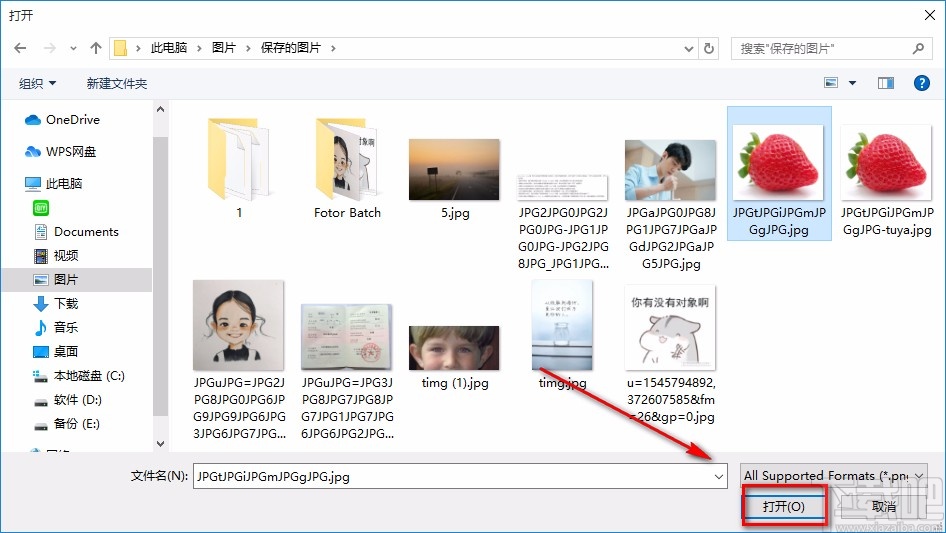The height and width of the screenshot is (533, 946).
Task: Click 此电脑 in the address path
Action: pos(168,48)
